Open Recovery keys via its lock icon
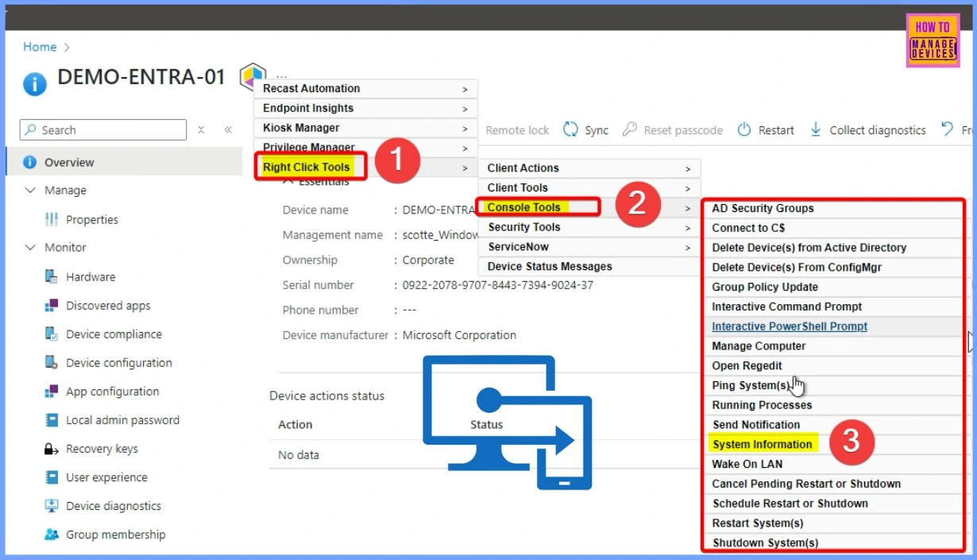977x560 pixels. (x=52, y=449)
